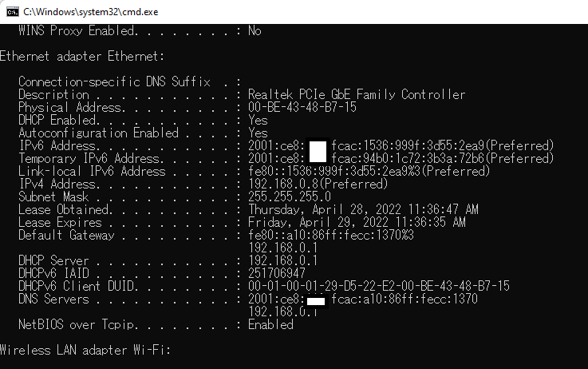Screen dimensions: 588x369
Task: Click the DHCP Server address 192.168.0.1
Action: pos(282,260)
